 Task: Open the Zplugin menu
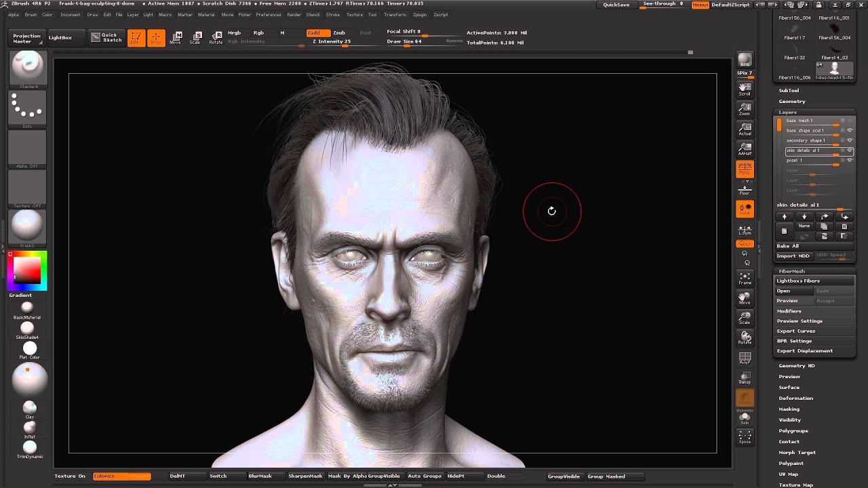[420, 14]
